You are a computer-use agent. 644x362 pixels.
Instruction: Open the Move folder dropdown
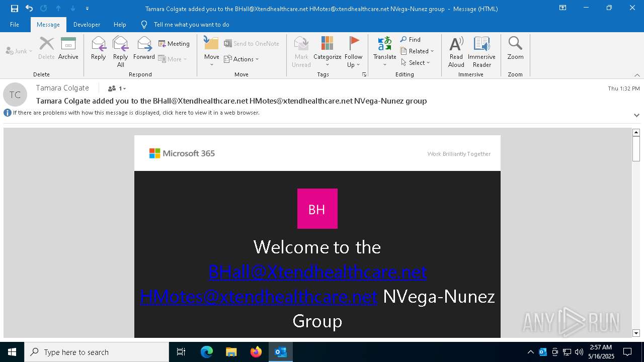pos(212,51)
